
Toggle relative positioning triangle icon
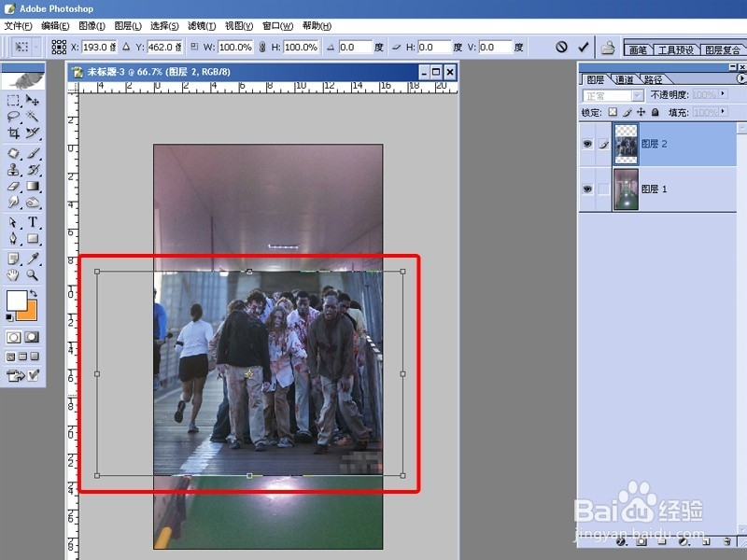click(x=126, y=47)
